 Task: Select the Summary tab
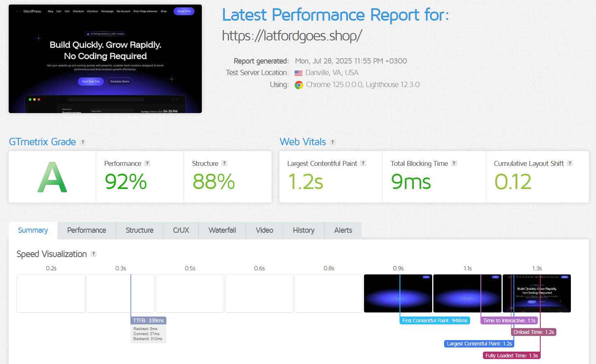click(33, 230)
